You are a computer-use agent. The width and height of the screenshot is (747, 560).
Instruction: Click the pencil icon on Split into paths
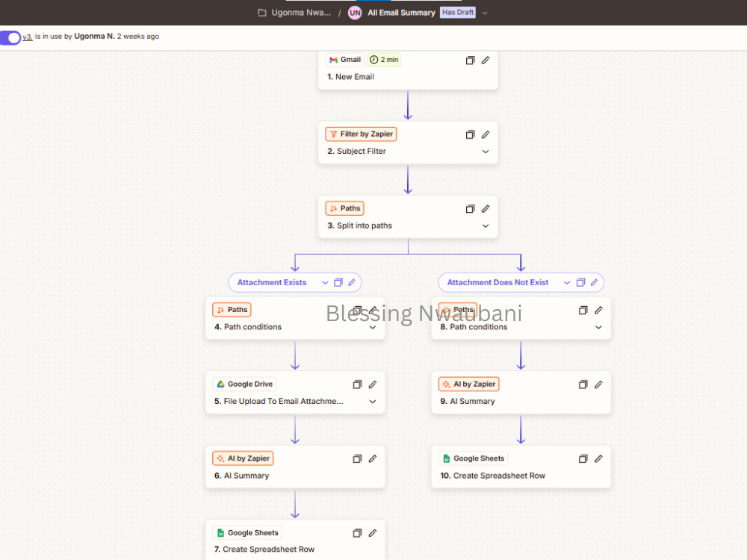point(486,209)
